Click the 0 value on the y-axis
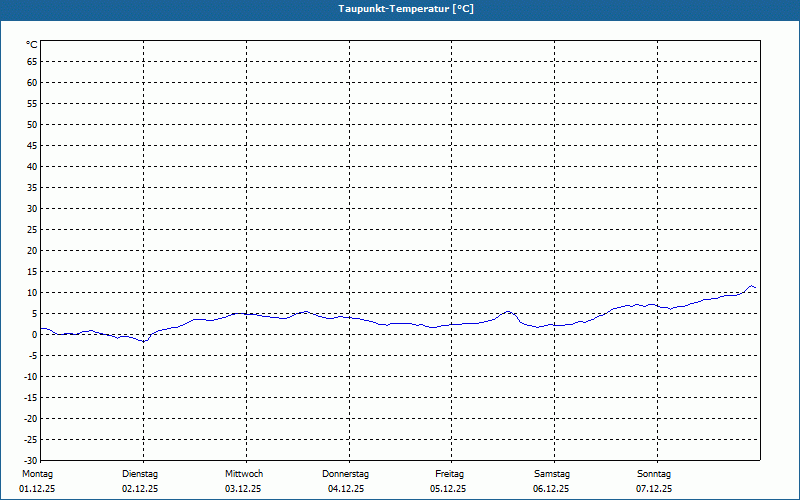800x500 pixels. pos(35,335)
